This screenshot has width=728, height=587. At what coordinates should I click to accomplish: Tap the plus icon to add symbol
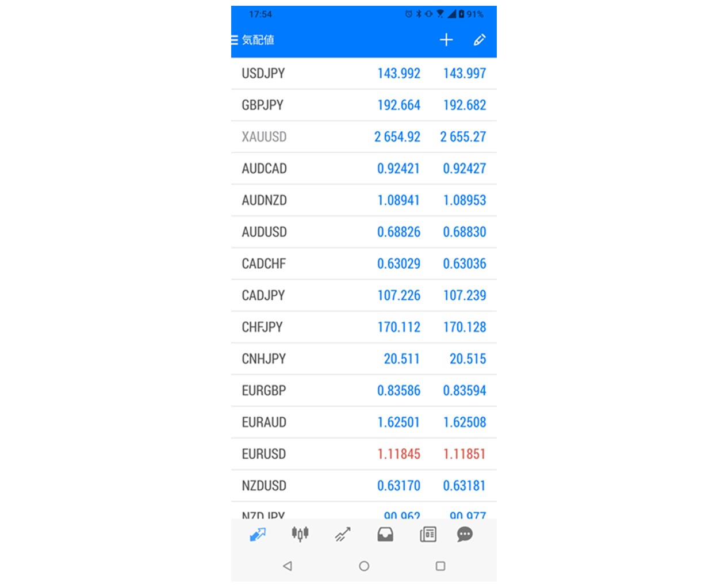point(446,40)
